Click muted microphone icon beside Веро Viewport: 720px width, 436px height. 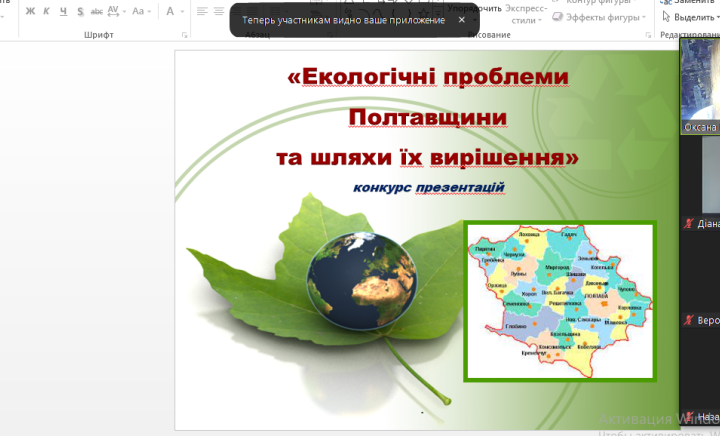point(688,320)
